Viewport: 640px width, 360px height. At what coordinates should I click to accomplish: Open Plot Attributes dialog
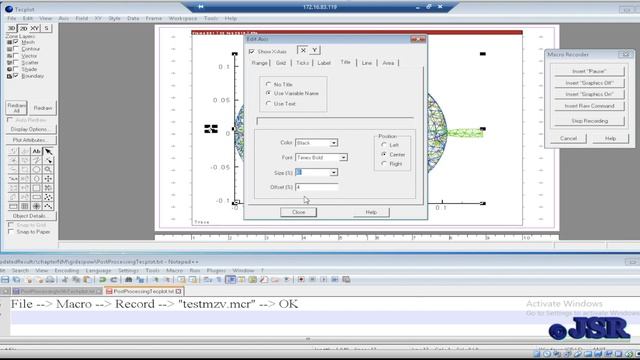[x=31, y=140]
